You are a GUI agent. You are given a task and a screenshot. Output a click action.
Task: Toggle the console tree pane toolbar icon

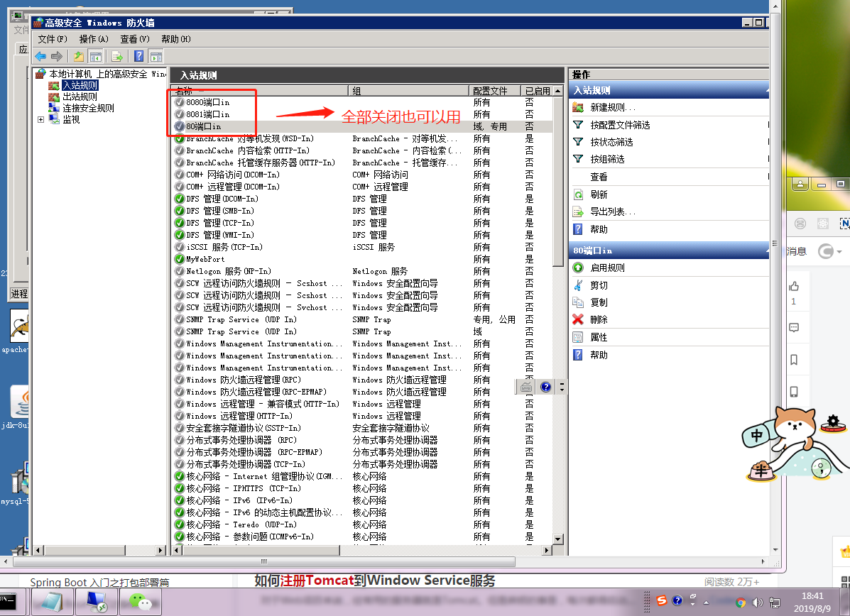tap(96, 56)
